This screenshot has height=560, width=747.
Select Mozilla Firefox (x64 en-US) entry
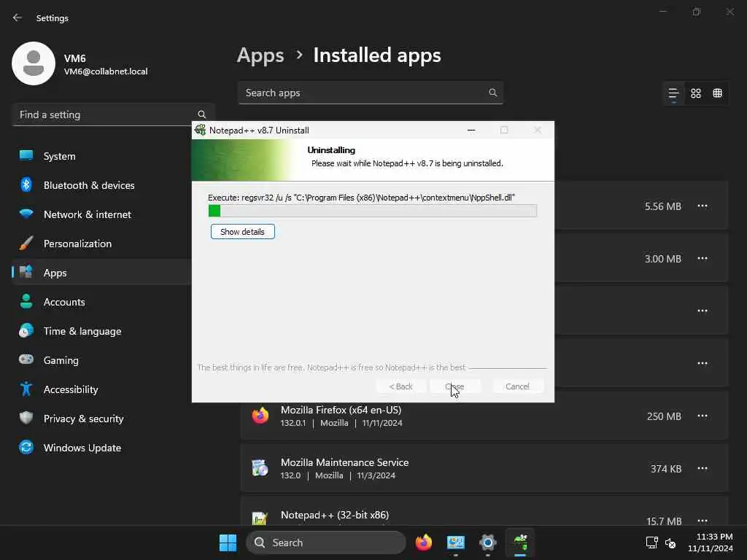tap(484, 416)
